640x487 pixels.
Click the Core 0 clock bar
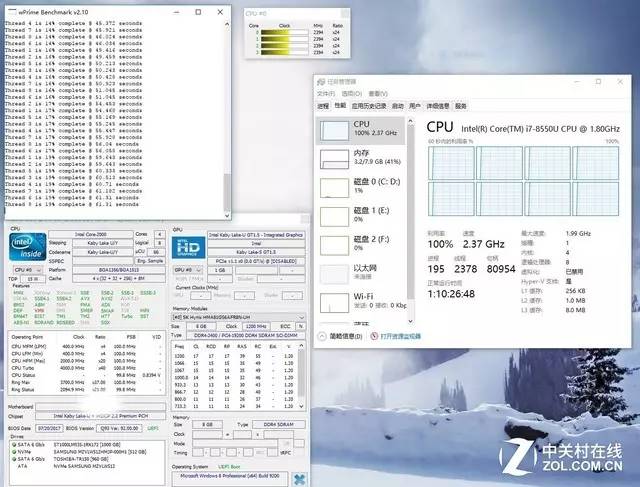[284, 32]
